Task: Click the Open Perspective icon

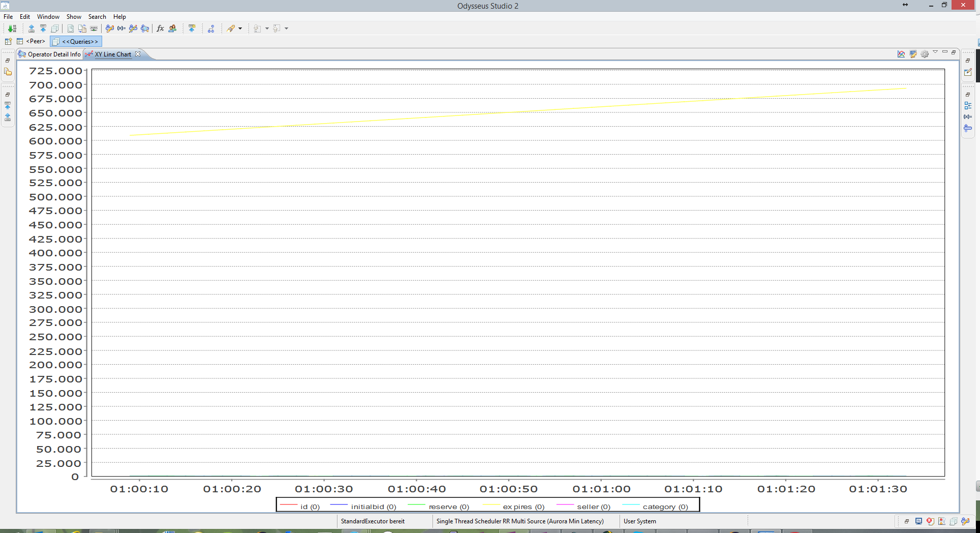Action: [8, 41]
